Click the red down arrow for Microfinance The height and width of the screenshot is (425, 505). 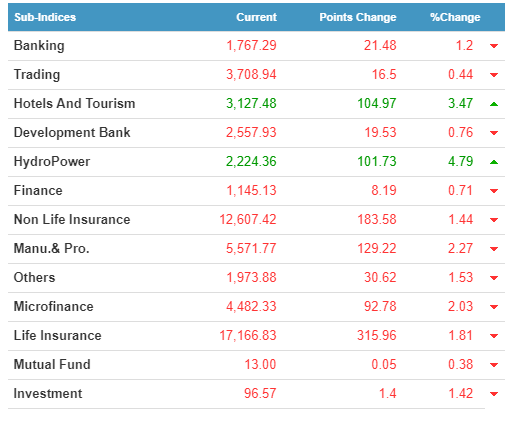[494, 307]
